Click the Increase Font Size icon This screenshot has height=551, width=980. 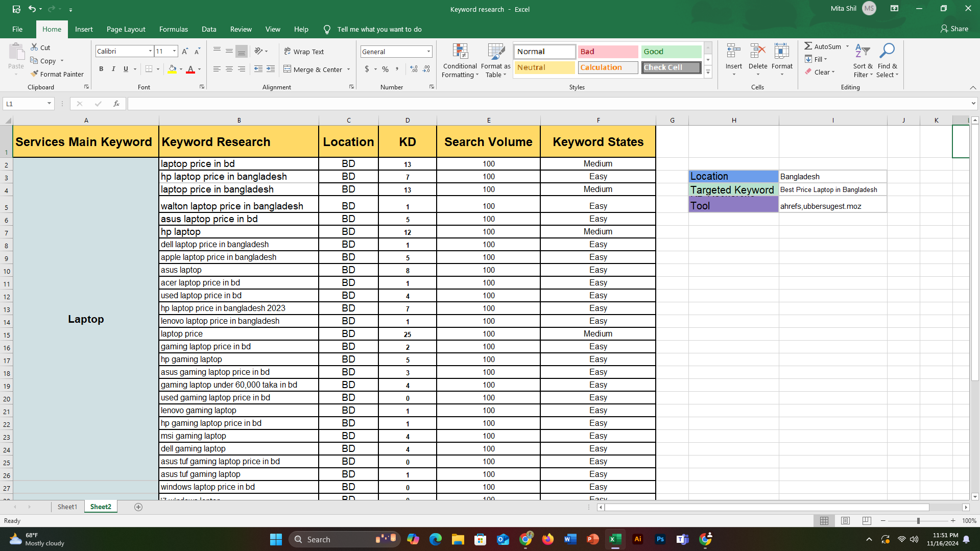pos(185,51)
